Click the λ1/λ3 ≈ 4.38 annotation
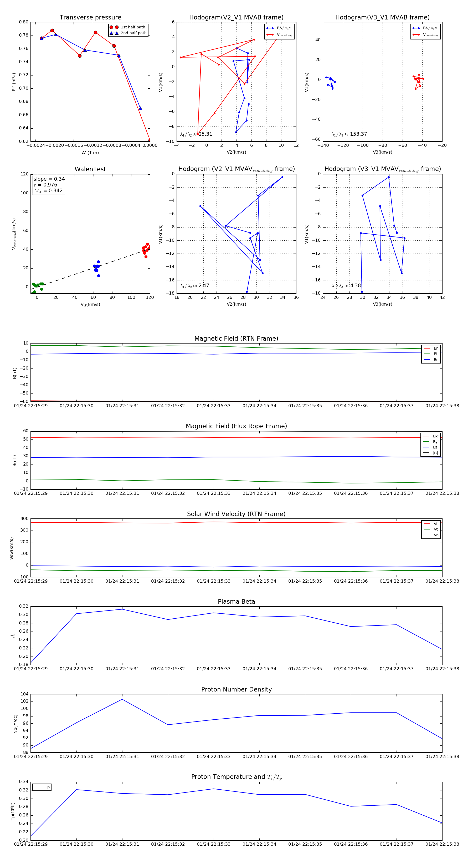This screenshot has height=868, width=473. 346,286
